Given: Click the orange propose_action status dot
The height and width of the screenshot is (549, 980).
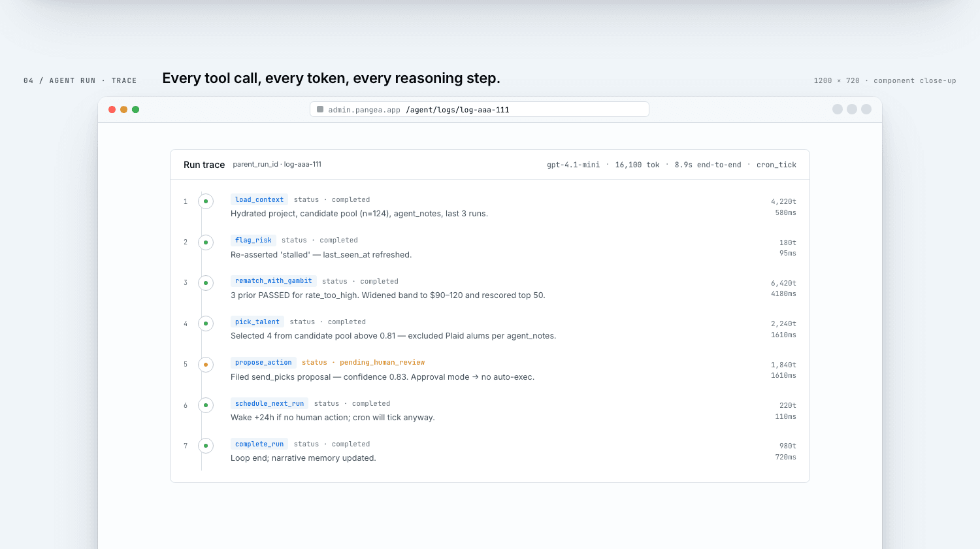Looking at the screenshot, I should click(x=206, y=365).
